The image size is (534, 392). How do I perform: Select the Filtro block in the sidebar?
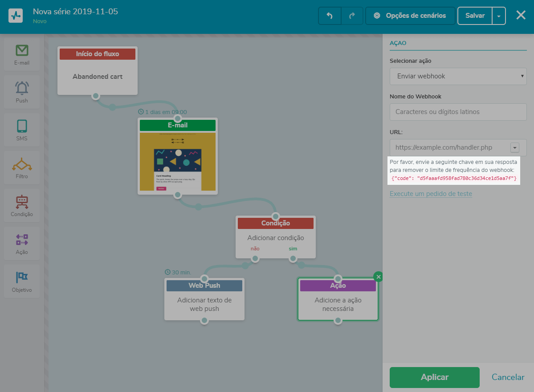click(x=21, y=167)
